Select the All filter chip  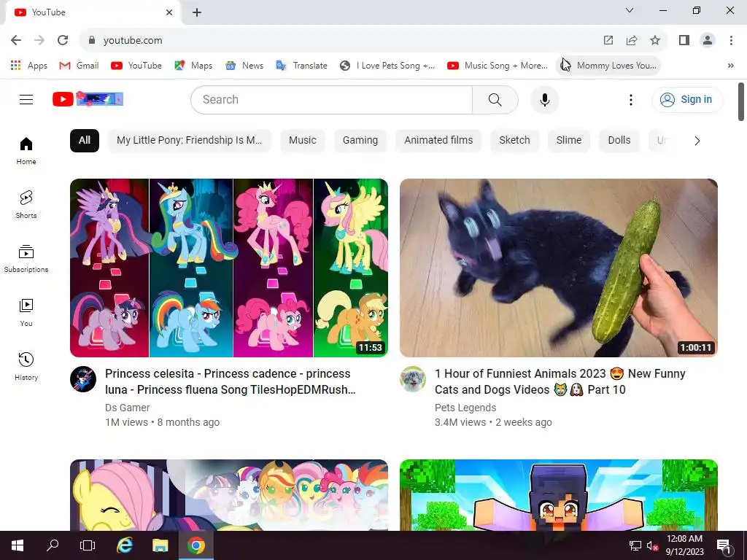[85, 141]
